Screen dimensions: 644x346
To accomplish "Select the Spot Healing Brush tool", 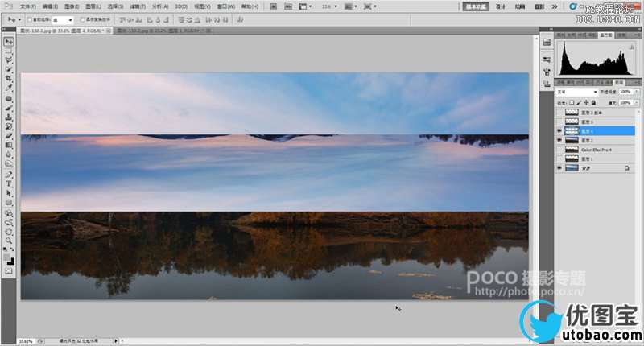I will [x=9, y=99].
